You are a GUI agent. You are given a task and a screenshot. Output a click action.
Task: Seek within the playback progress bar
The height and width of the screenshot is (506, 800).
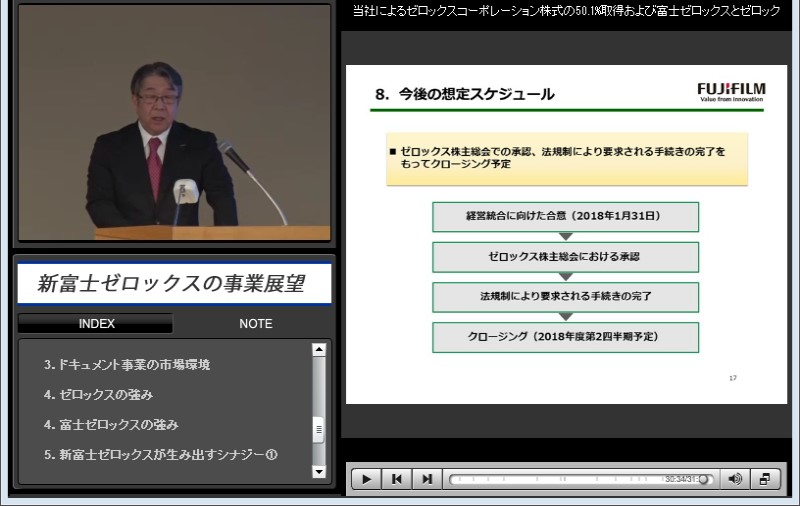[x=581, y=479]
